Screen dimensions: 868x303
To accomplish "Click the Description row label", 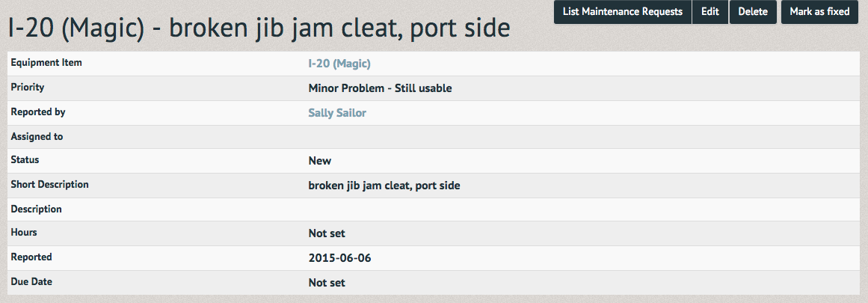I will click(x=37, y=209).
